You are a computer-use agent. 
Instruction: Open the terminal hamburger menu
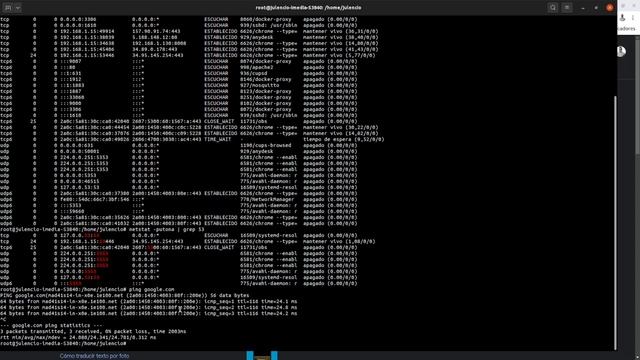(x=567, y=7)
